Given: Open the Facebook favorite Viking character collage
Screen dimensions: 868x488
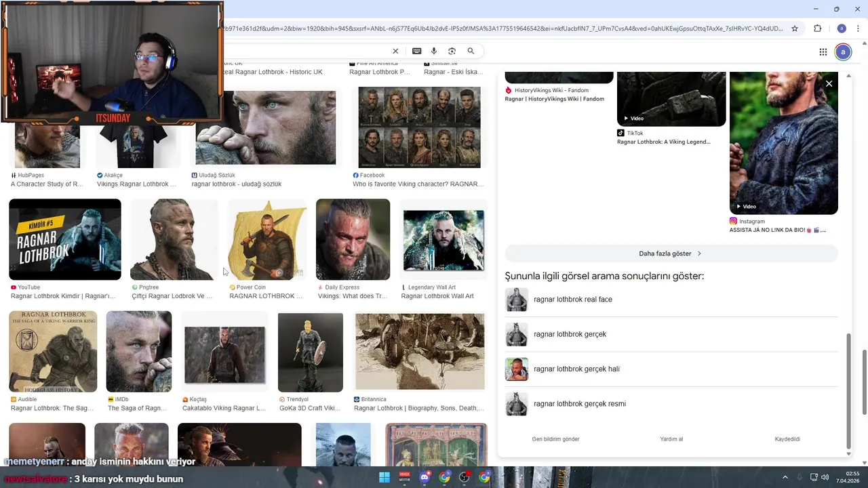Looking at the screenshot, I should pos(419,127).
